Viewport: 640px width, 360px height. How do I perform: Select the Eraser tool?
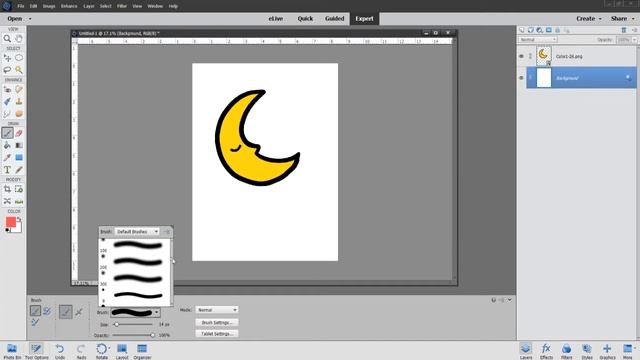tap(19, 133)
